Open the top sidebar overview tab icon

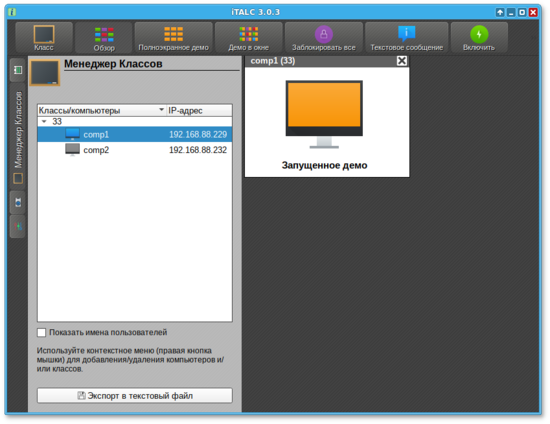(x=18, y=70)
